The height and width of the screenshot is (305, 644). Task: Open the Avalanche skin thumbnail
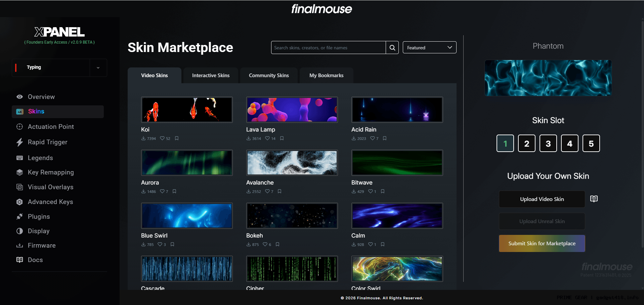pyautogui.click(x=292, y=163)
